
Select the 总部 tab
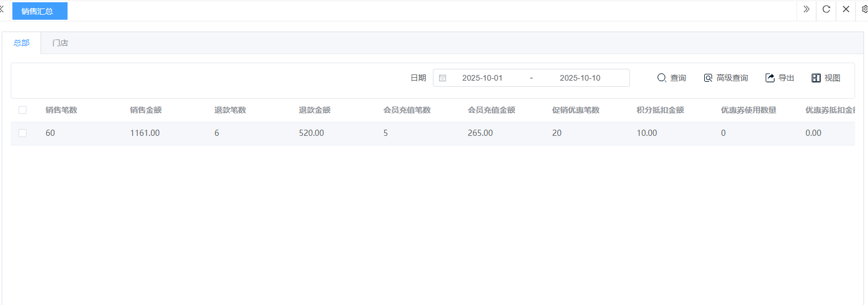coord(21,43)
